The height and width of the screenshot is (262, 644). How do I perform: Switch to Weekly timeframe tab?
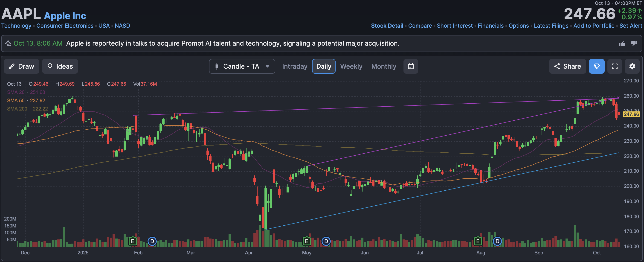(351, 66)
